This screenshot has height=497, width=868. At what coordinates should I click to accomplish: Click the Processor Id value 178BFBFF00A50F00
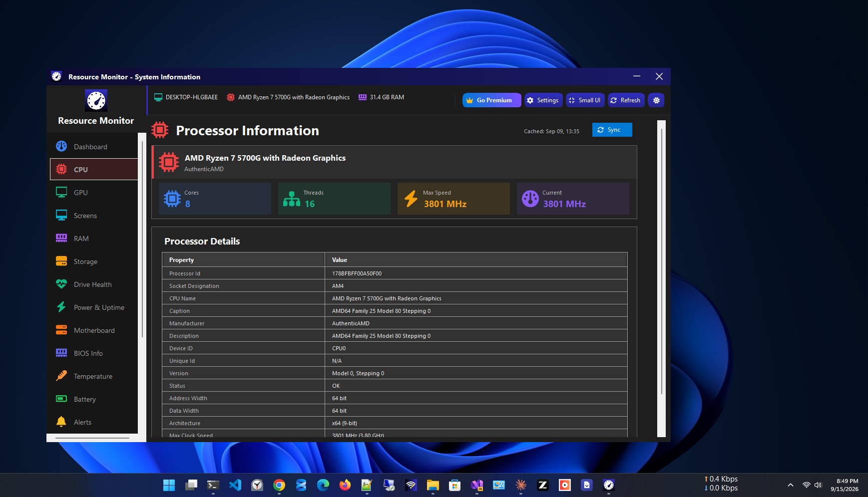click(x=357, y=273)
